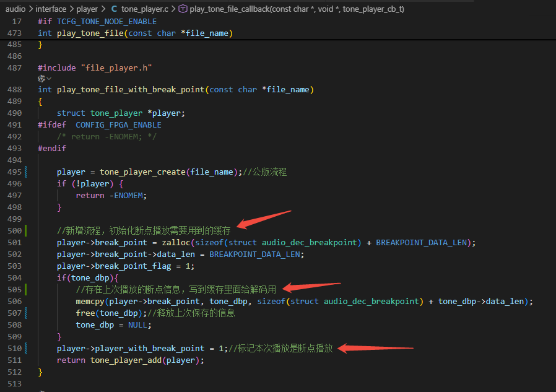Expand the small chevron below line 487
The width and height of the screenshot is (556, 392).
50,79
